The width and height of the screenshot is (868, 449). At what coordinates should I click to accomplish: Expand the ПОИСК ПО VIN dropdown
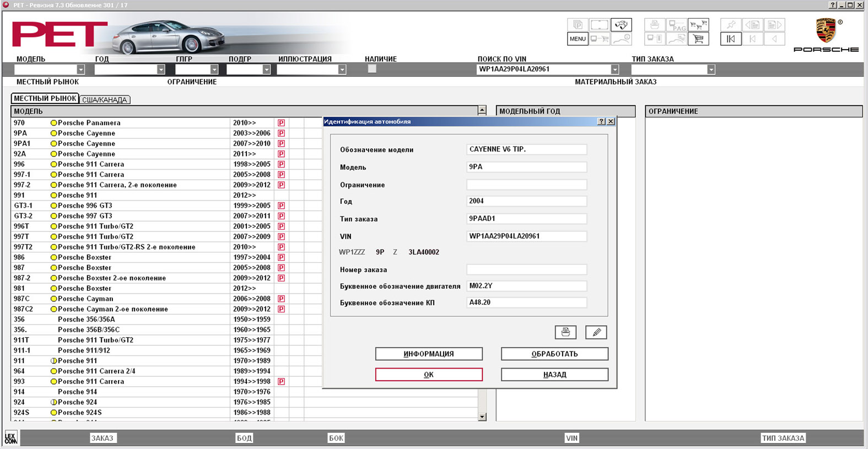click(614, 69)
